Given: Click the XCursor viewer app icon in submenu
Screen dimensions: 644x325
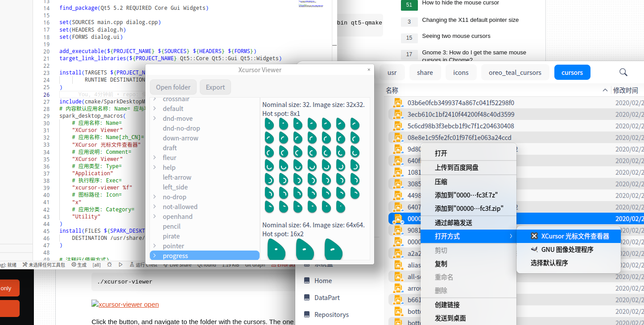Looking at the screenshot, I should coord(534,236).
